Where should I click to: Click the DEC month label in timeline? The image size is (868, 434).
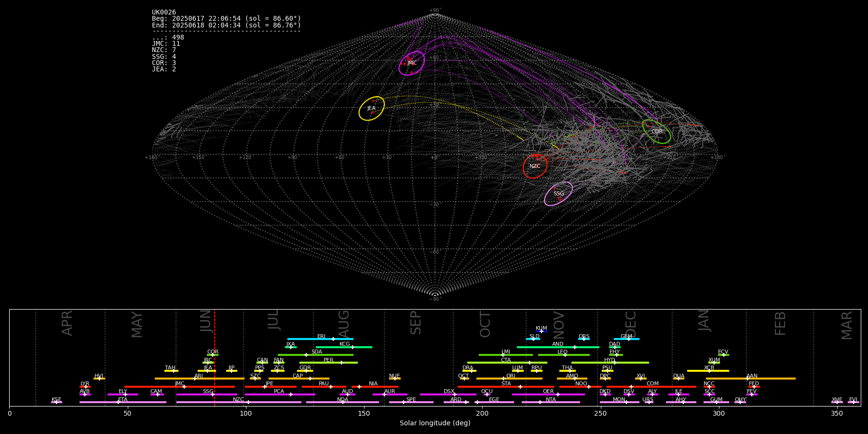(x=631, y=324)
